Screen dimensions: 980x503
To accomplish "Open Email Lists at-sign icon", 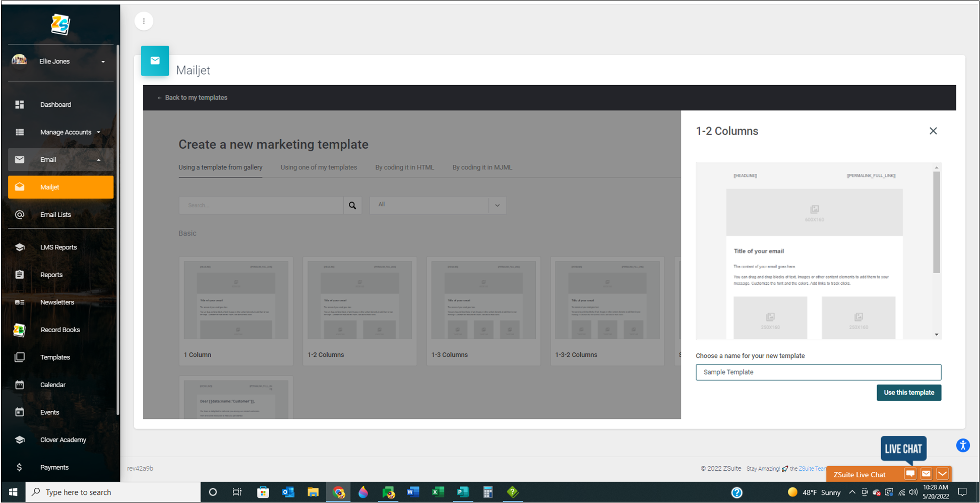I will point(20,214).
